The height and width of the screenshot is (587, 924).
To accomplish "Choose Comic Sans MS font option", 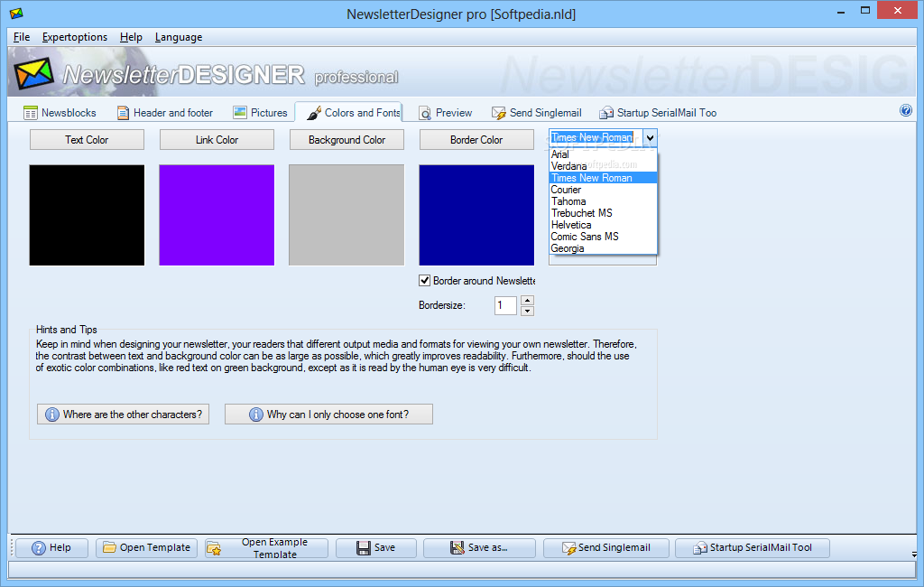I will tap(603, 237).
